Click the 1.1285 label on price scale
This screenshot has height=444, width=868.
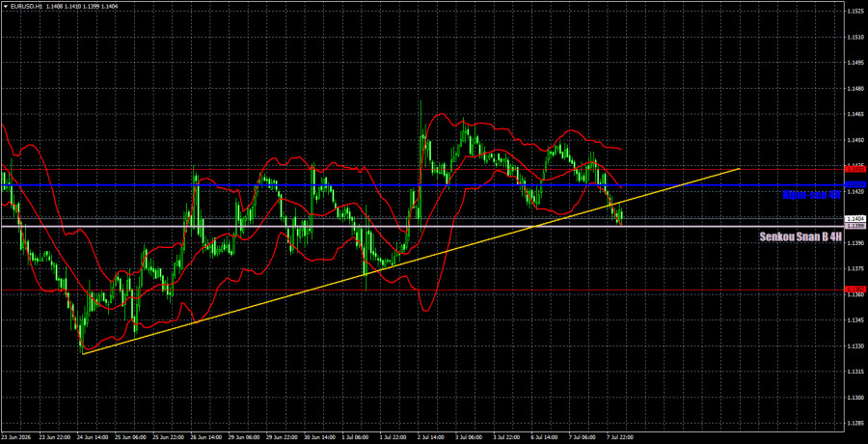tap(855, 424)
